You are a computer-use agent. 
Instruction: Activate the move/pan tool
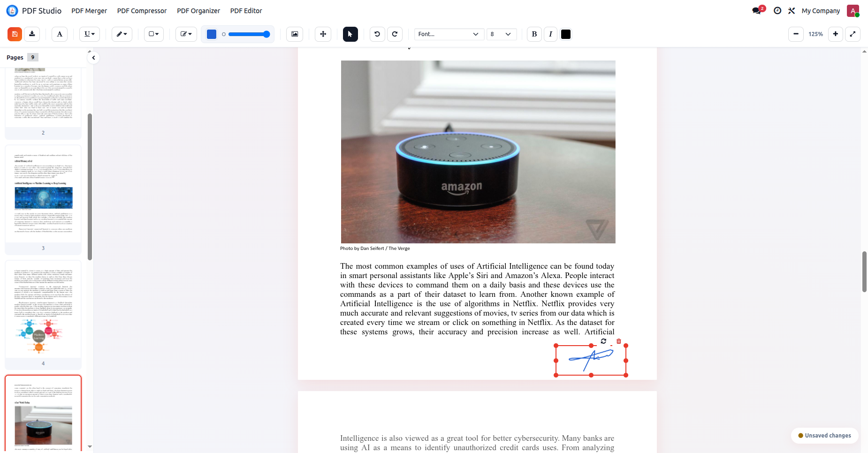click(x=323, y=34)
